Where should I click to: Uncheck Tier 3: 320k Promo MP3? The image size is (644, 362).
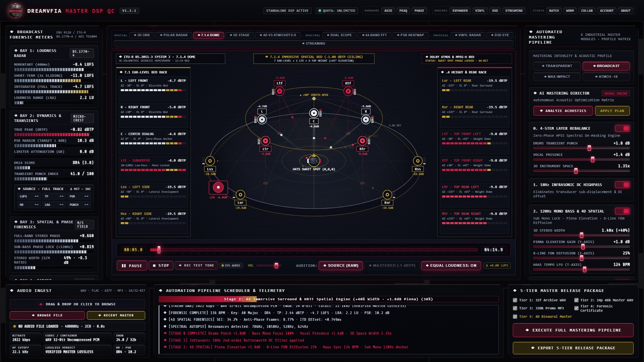click(x=515, y=308)
